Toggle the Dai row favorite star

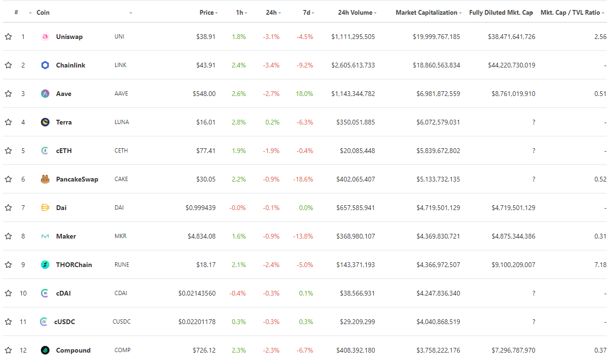coord(8,208)
